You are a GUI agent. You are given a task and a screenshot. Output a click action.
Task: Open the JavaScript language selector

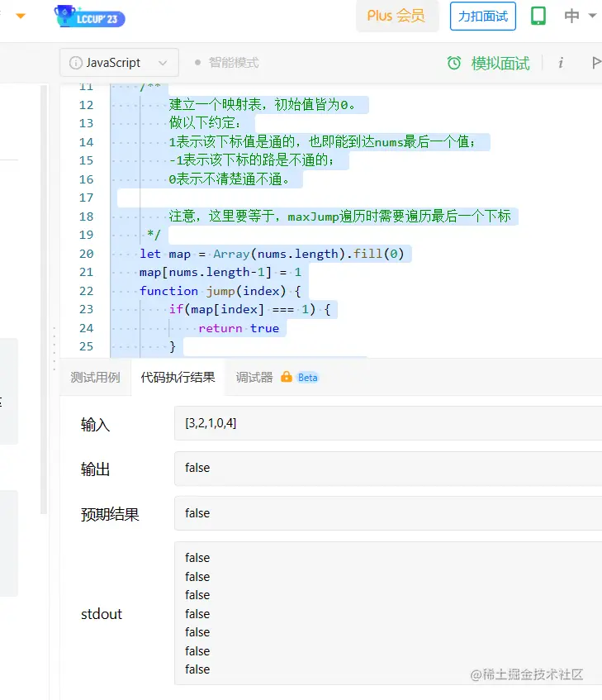pos(119,63)
